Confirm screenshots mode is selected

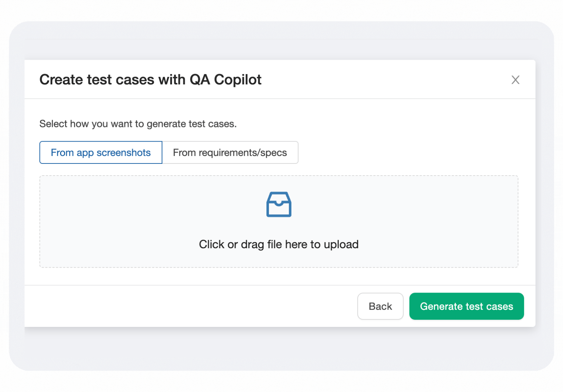click(x=101, y=152)
